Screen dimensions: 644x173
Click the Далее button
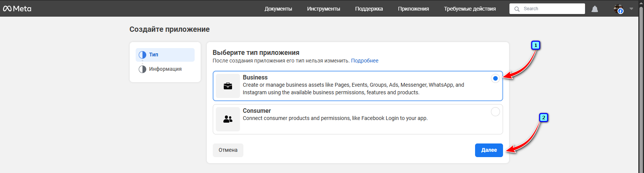[489, 150]
